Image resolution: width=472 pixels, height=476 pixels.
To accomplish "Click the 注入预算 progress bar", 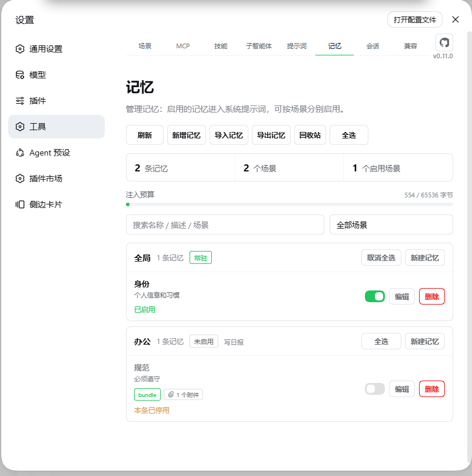I will click(x=290, y=204).
